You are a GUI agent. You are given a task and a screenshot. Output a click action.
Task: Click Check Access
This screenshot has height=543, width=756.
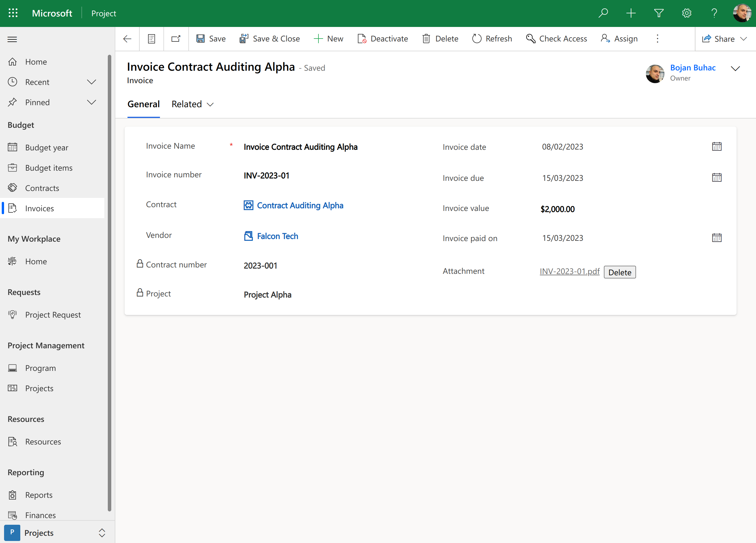tap(556, 39)
